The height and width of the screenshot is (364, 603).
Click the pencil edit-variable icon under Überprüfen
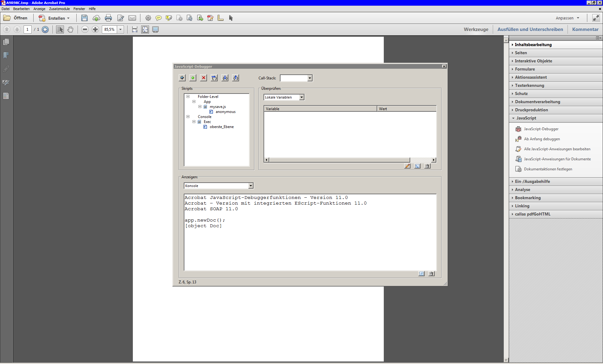407,166
